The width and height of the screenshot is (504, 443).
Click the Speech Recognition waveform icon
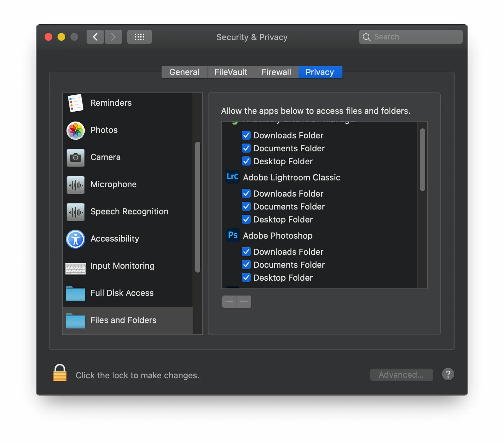[x=76, y=212]
